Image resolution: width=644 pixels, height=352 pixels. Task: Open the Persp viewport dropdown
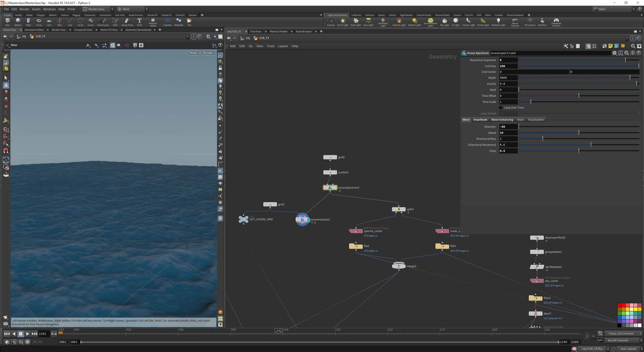[x=193, y=53]
